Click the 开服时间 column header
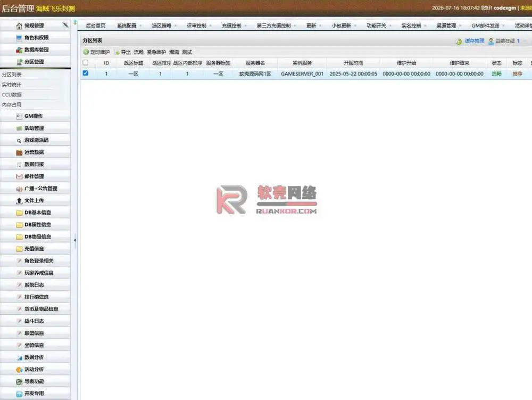Image resolution: width=532 pixels, height=400 pixels. (353, 63)
